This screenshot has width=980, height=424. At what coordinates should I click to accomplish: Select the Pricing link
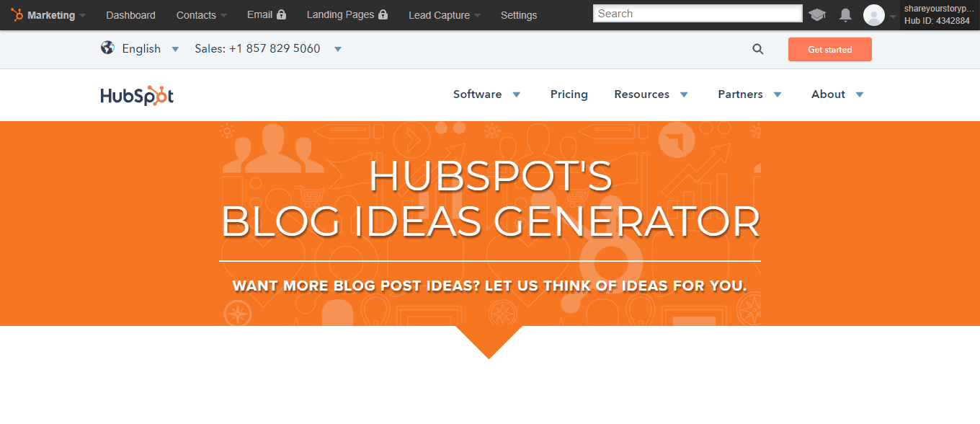click(569, 94)
